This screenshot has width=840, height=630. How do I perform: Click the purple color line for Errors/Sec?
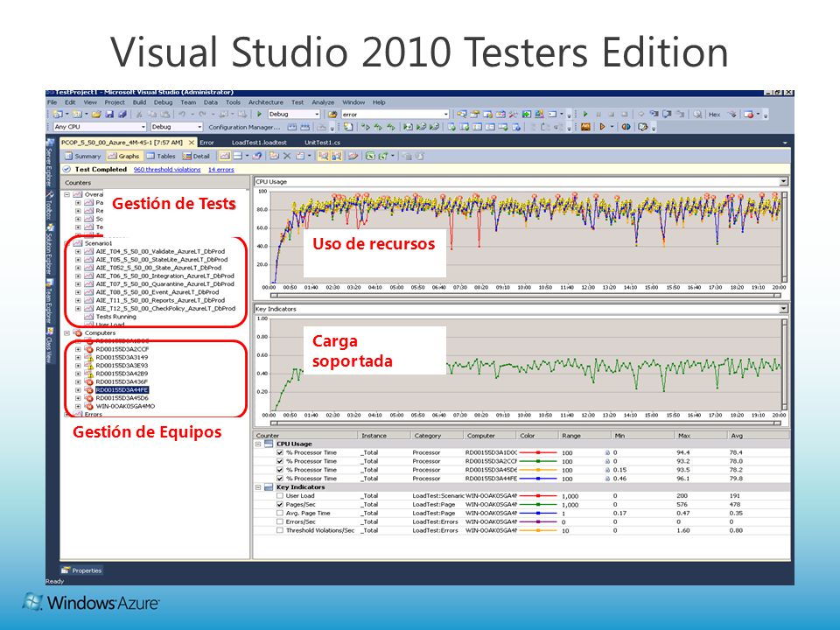pyautogui.click(x=538, y=521)
